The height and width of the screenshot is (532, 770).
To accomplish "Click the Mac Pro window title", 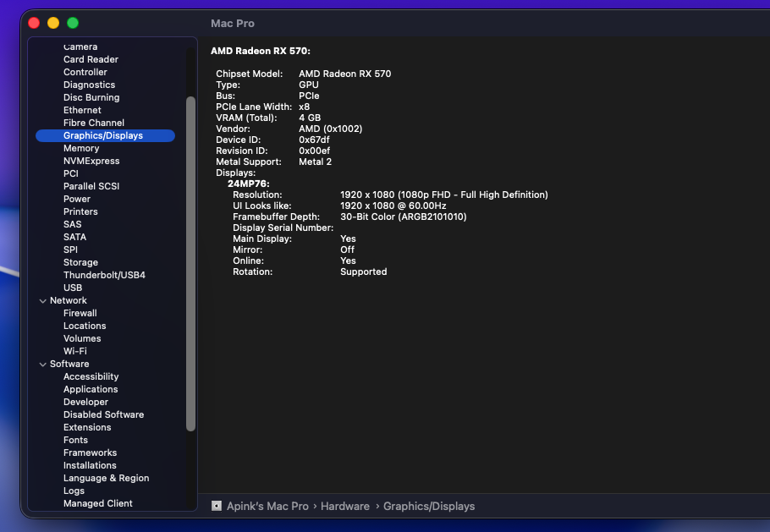I will 233,23.
